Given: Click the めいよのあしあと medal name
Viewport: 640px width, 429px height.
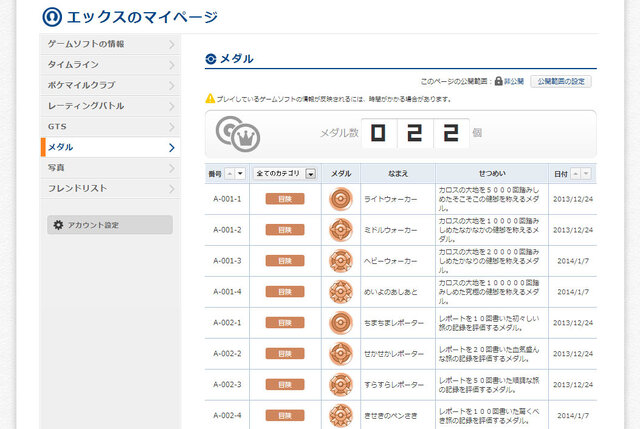Looking at the screenshot, I should [391, 292].
